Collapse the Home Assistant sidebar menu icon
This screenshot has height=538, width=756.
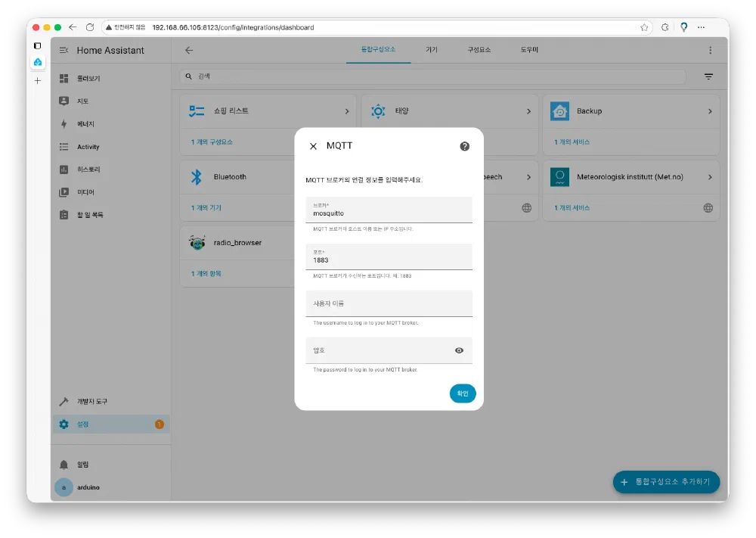coord(64,51)
